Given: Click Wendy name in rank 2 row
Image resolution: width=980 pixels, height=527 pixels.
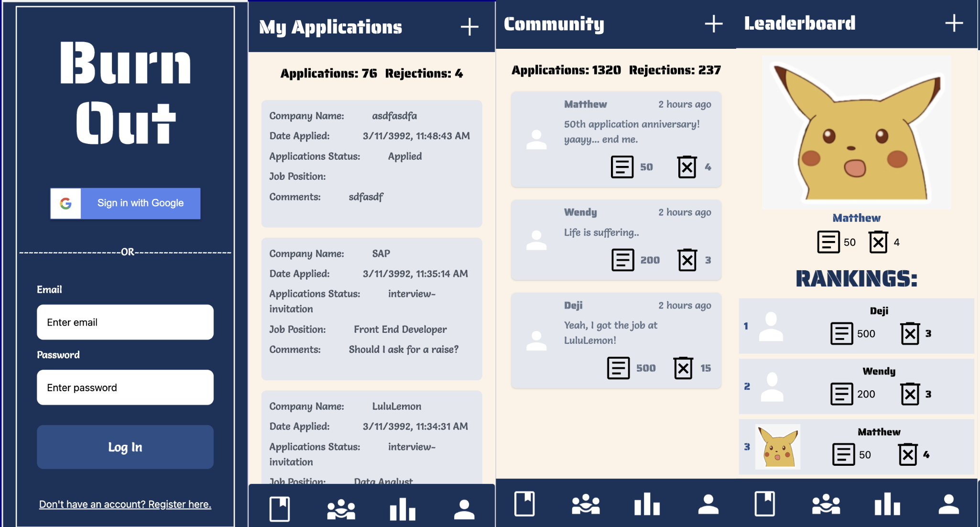Looking at the screenshot, I should (x=879, y=371).
